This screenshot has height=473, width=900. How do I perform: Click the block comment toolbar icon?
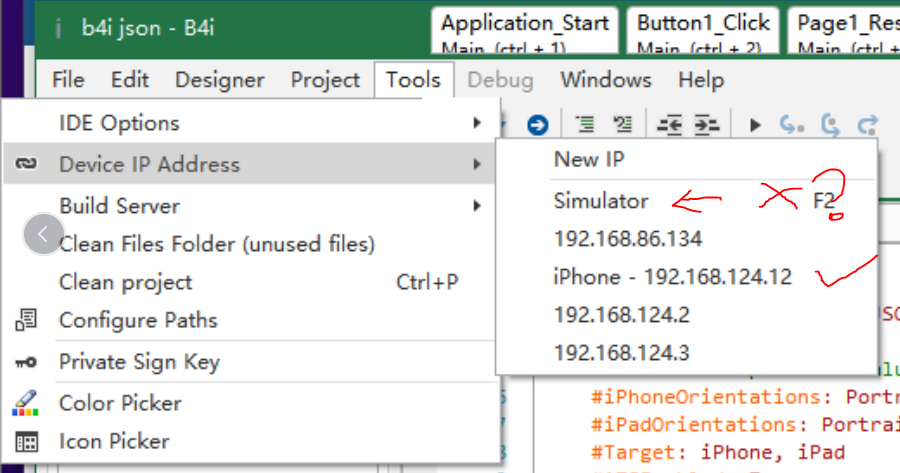(585, 124)
